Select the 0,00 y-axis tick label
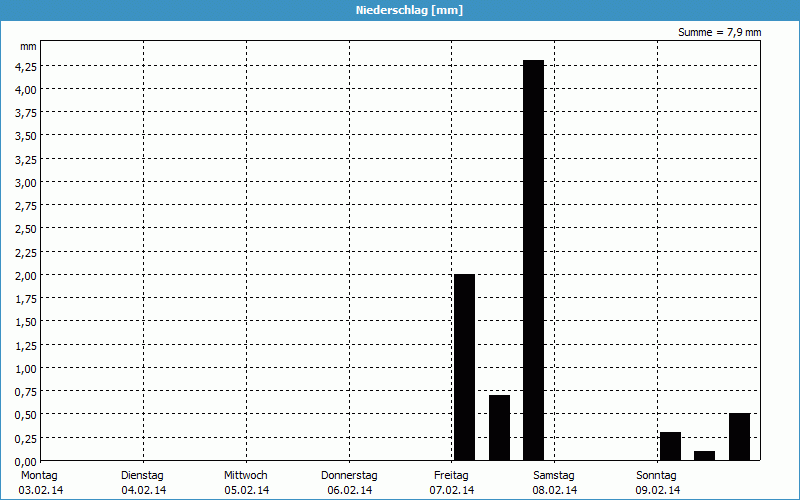The image size is (800, 500). coord(26,461)
